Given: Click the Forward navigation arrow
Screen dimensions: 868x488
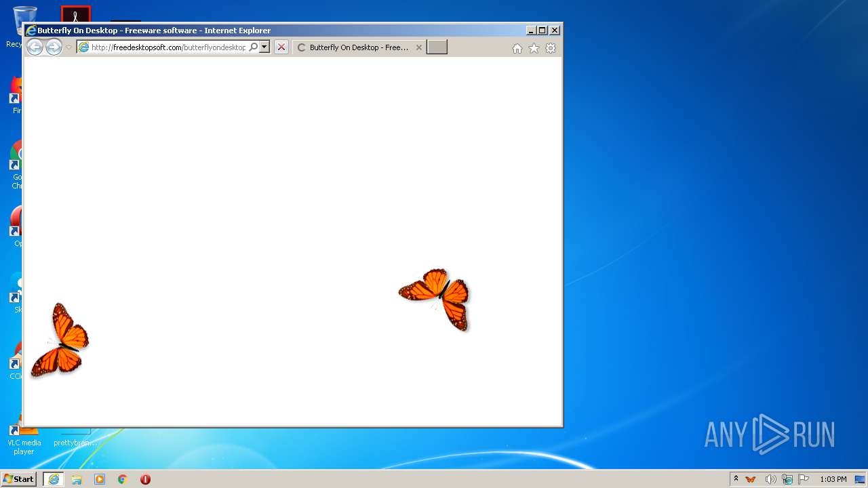Looking at the screenshot, I should click(x=54, y=47).
